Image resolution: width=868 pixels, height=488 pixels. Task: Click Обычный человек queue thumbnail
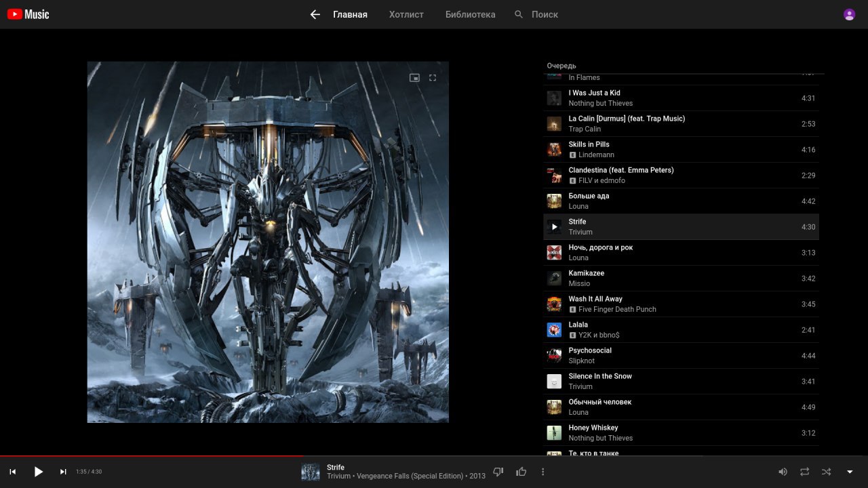click(x=554, y=407)
